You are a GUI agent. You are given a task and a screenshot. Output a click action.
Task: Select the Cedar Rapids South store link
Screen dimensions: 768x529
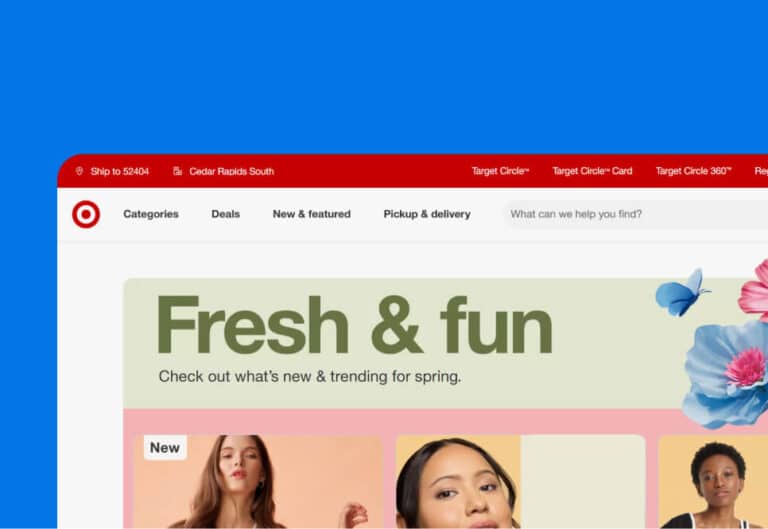[x=231, y=171]
